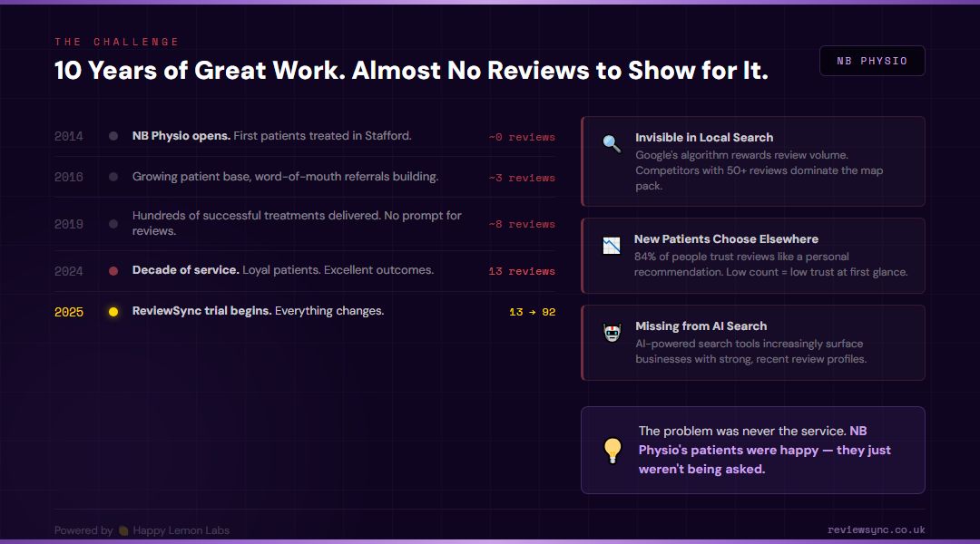The height and width of the screenshot is (544, 980).
Task: Select the 2019 timeline dot
Action: [113, 224]
